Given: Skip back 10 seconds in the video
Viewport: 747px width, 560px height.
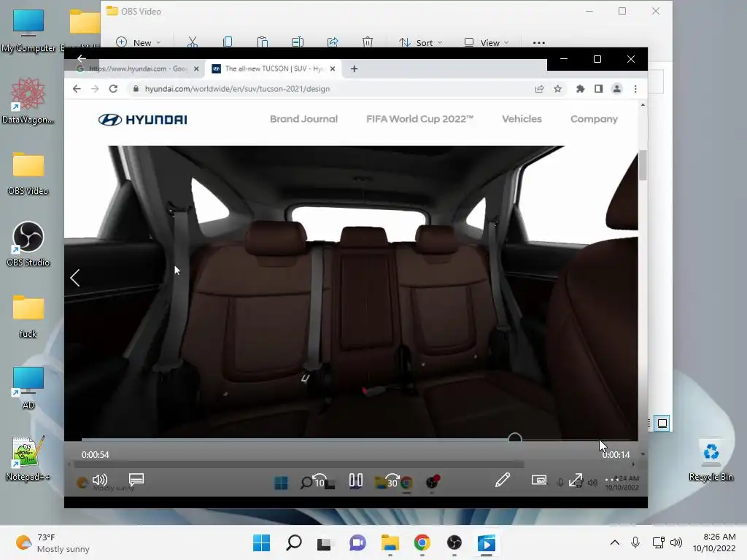Looking at the screenshot, I should [x=320, y=481].
